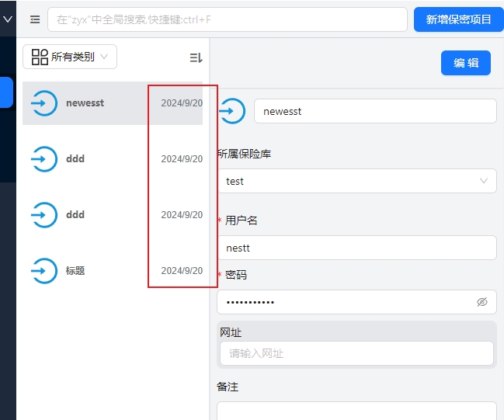Click the login icon of the 标题 entry
This screenshot has height=420, width=504.
click(43, 271)
